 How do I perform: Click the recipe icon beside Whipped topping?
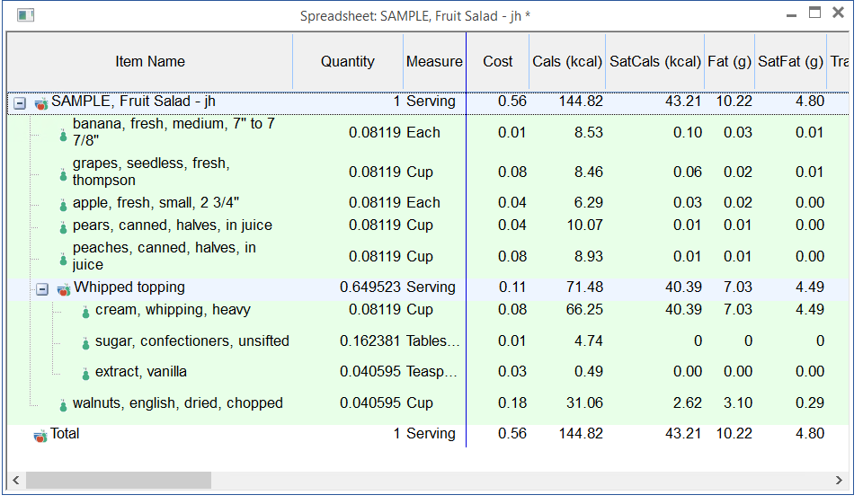64,289
